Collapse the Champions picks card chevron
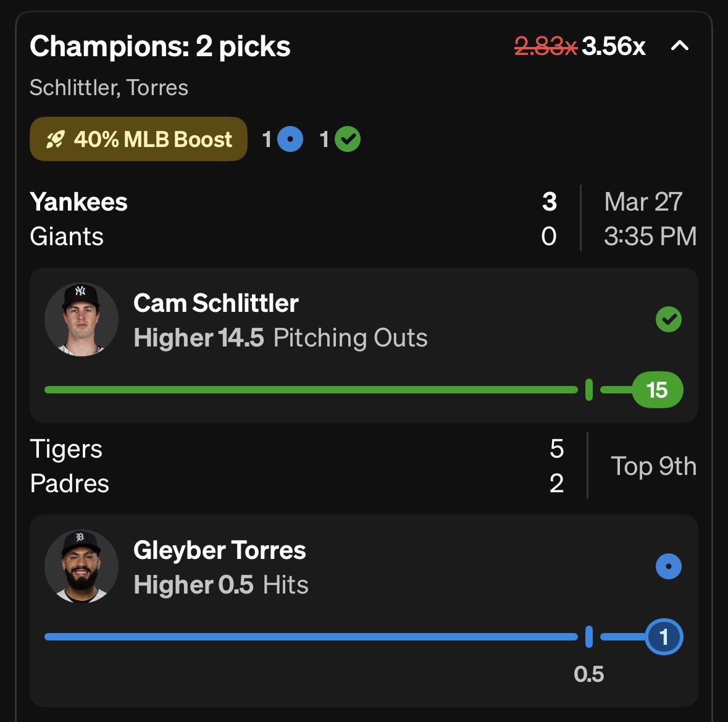728x722 pixels. click(x=680, y=46)
